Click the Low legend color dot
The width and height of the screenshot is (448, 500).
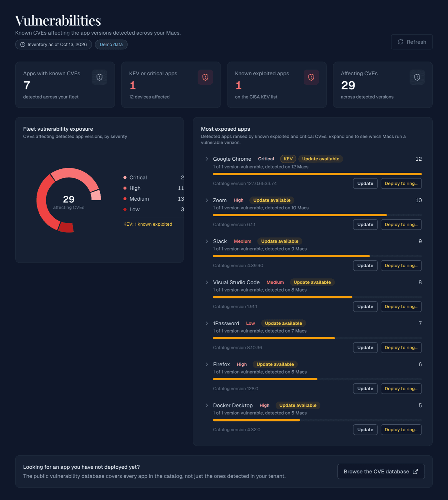click(125, 209)
